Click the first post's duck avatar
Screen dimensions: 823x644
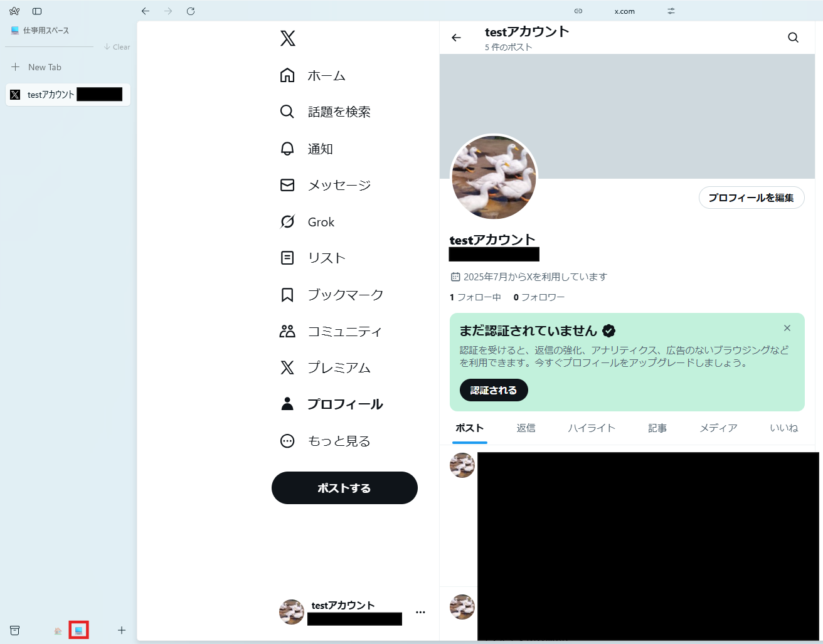pyautogui.click(x=462, y=465)
